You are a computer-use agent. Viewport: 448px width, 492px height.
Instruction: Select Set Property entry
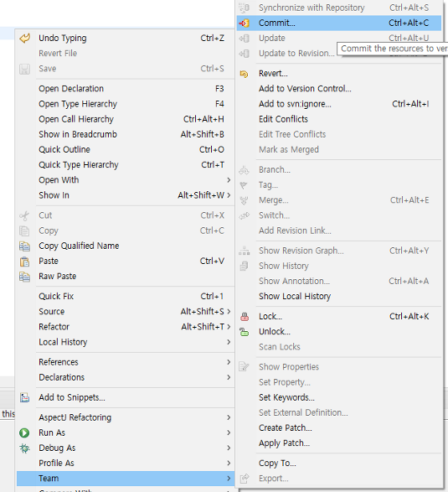coord(339,382)
